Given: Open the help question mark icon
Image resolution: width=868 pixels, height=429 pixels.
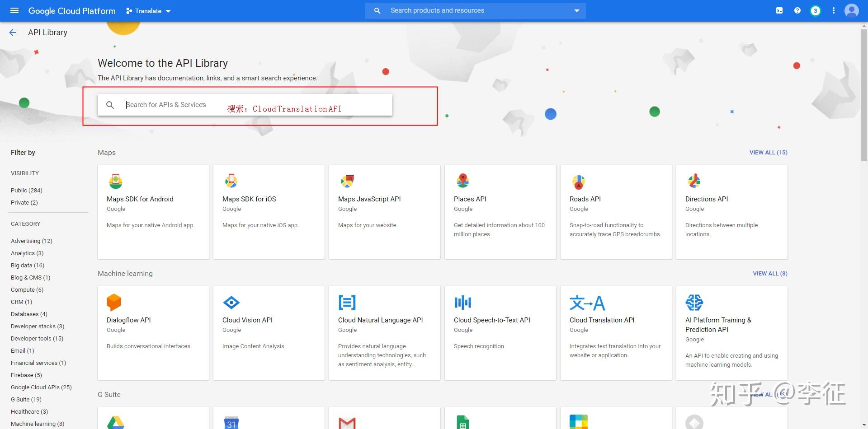Looking at the screenshot, I should (x=797, y=11).
